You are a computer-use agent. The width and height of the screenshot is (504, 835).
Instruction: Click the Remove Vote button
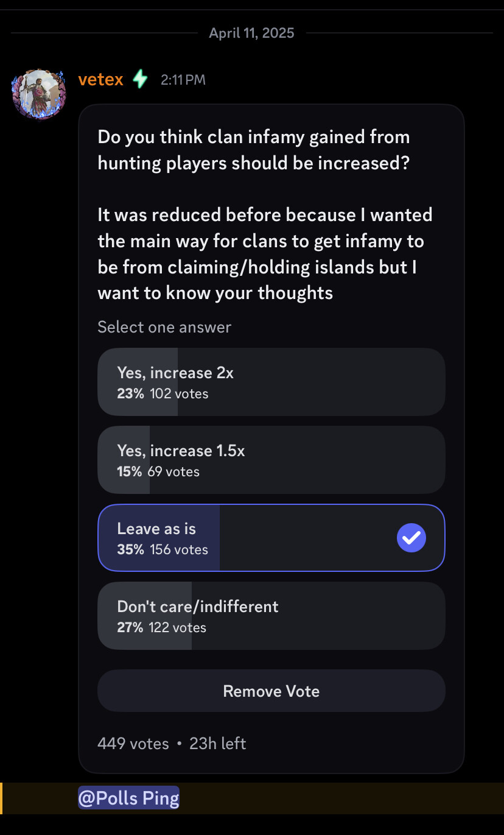coord(271,691)
